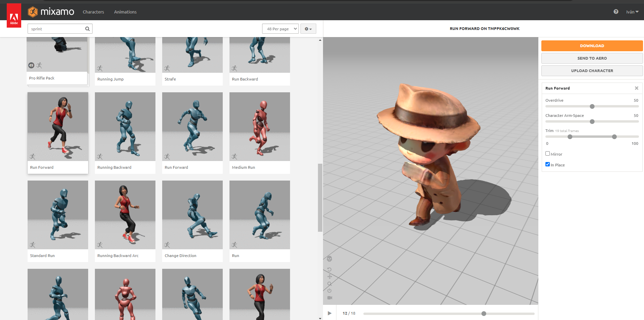Click the camera follow icon in viewport
The image size is (644, 320).
click(x=330, y=298)
